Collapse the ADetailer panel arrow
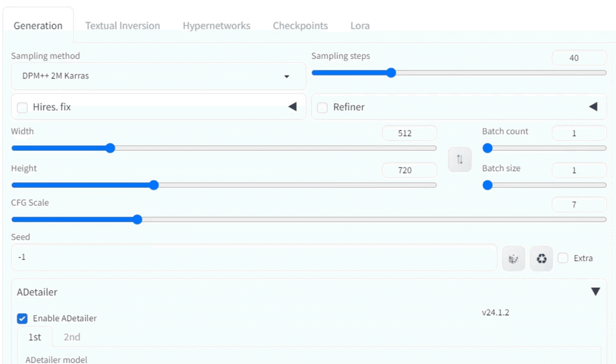616x364 pixels. coord(595,292)
